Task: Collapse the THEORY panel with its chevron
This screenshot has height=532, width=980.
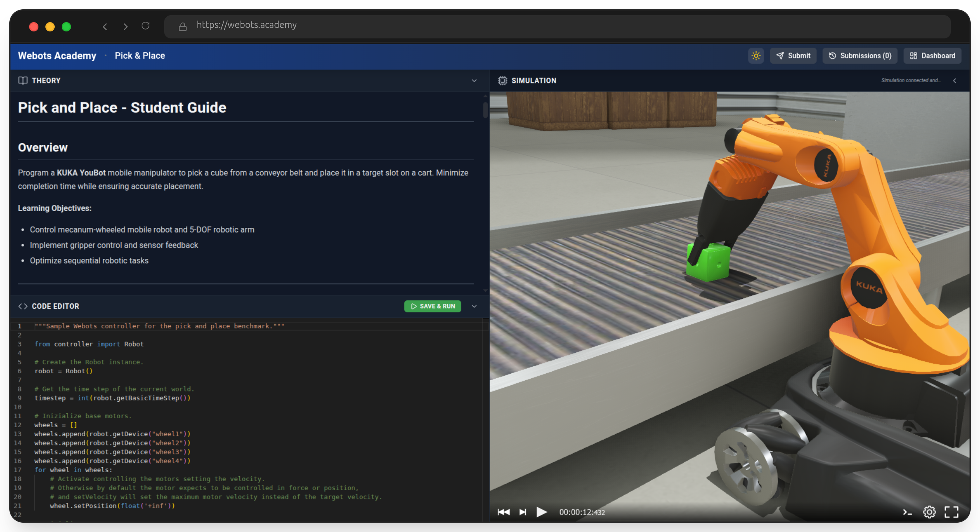Action: tap(474, 80)
